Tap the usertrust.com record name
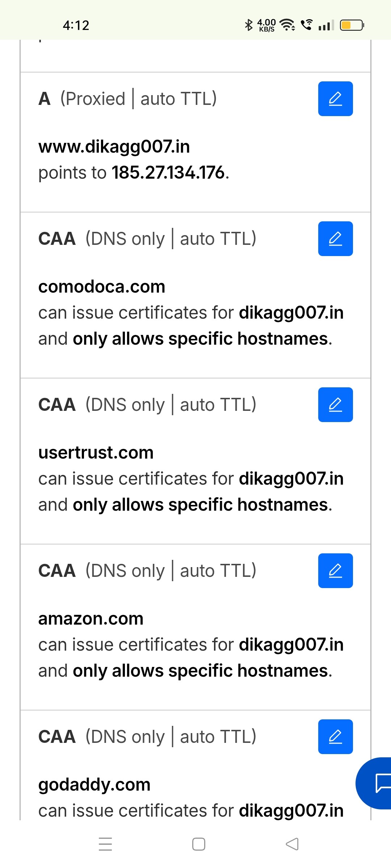The image size is (391, 868). [x=96, y=453]
